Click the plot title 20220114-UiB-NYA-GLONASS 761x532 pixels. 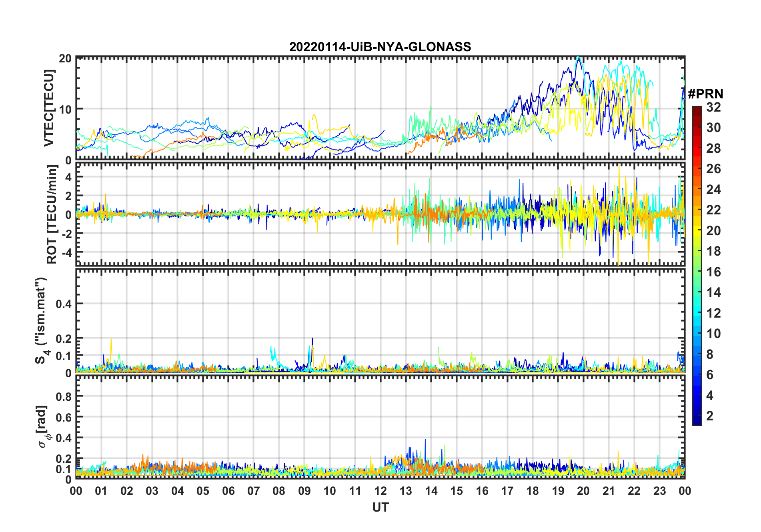(x=380, y=47)
